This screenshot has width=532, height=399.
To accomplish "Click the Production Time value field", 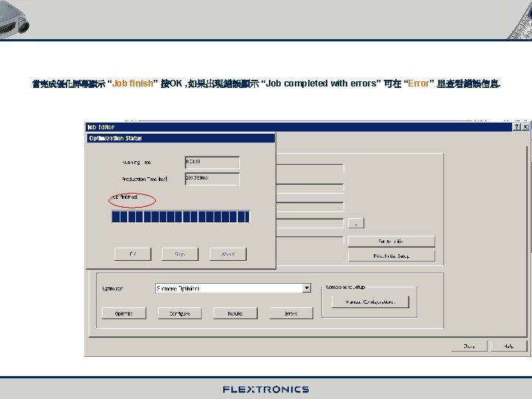I will click(x=212, y=179).
